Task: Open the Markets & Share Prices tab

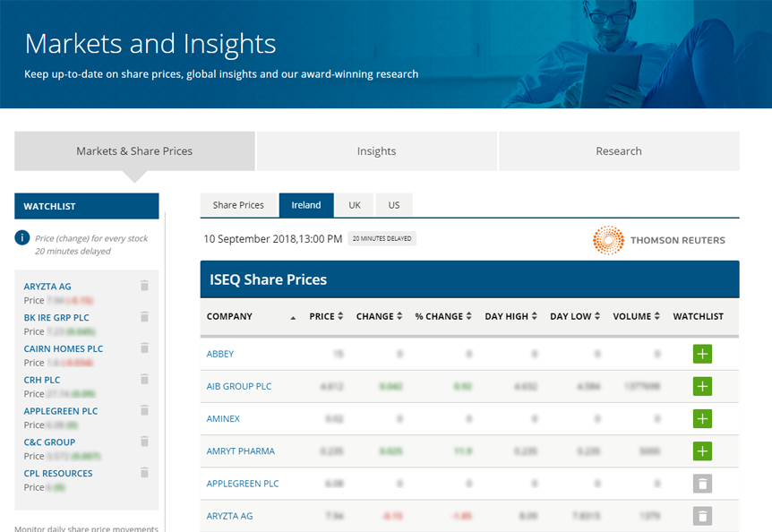Action: pyautogui.click(x=134, y=151)
